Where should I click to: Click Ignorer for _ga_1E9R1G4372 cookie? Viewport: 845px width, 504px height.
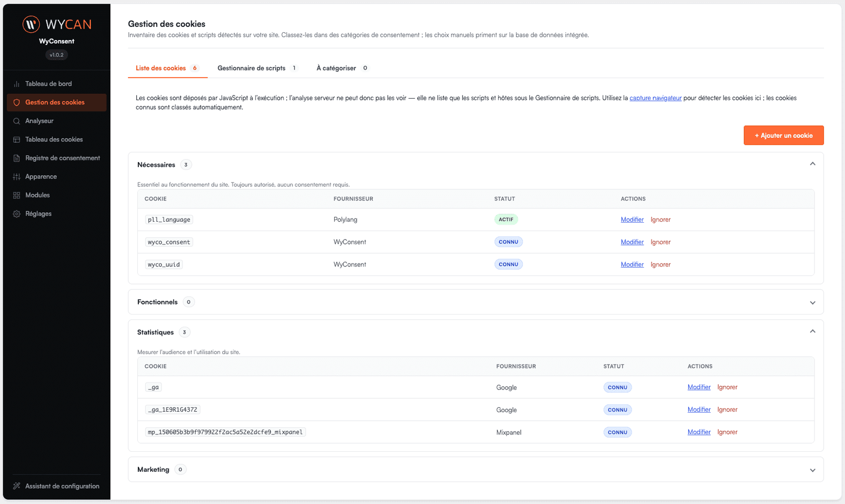click(x=727, y=410)
